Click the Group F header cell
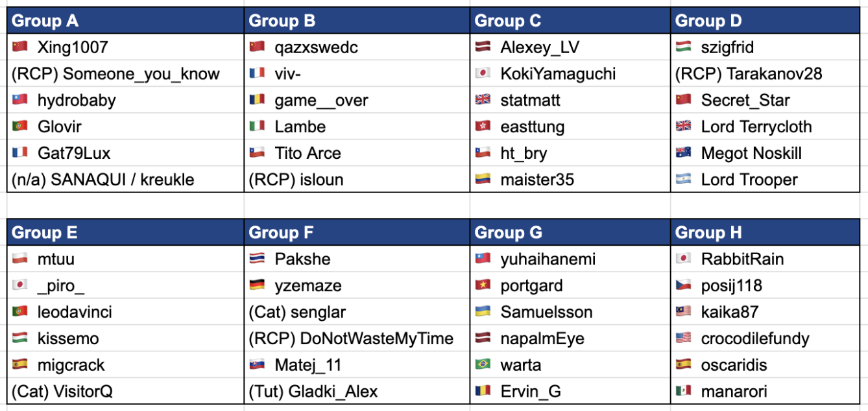The image size is (868, 411). pos(357,232)
